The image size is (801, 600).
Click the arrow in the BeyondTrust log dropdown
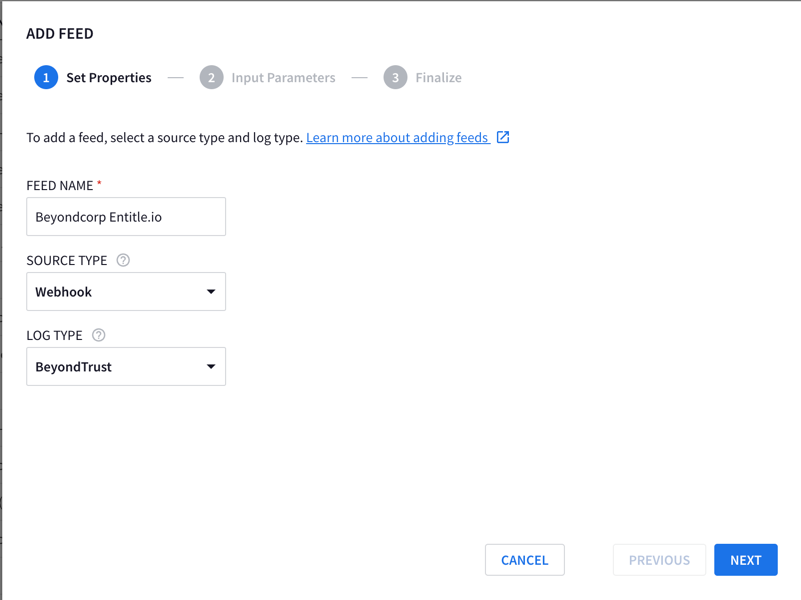click(x=211, y=367)
